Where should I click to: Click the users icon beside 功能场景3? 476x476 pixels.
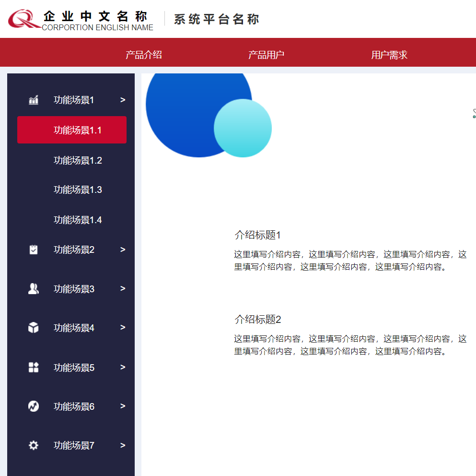34,289
